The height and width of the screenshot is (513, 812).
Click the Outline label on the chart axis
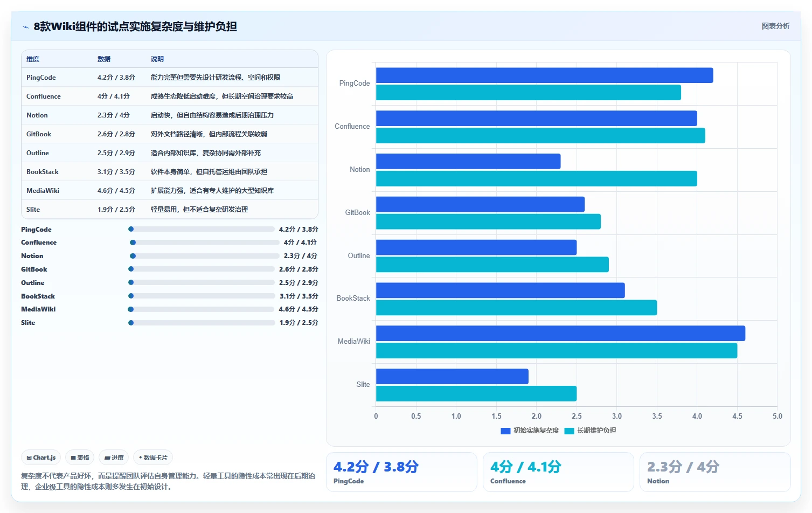coord(359,256)
